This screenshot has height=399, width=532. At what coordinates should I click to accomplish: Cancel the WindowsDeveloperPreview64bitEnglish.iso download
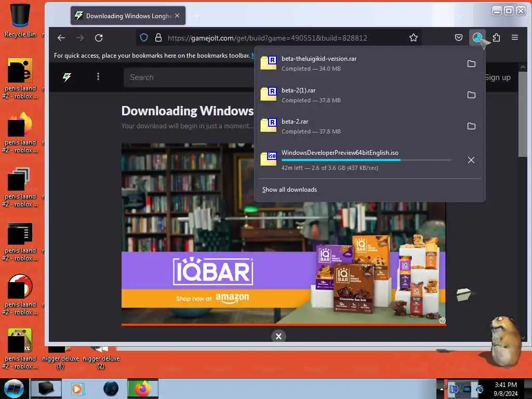click(471, 160)
